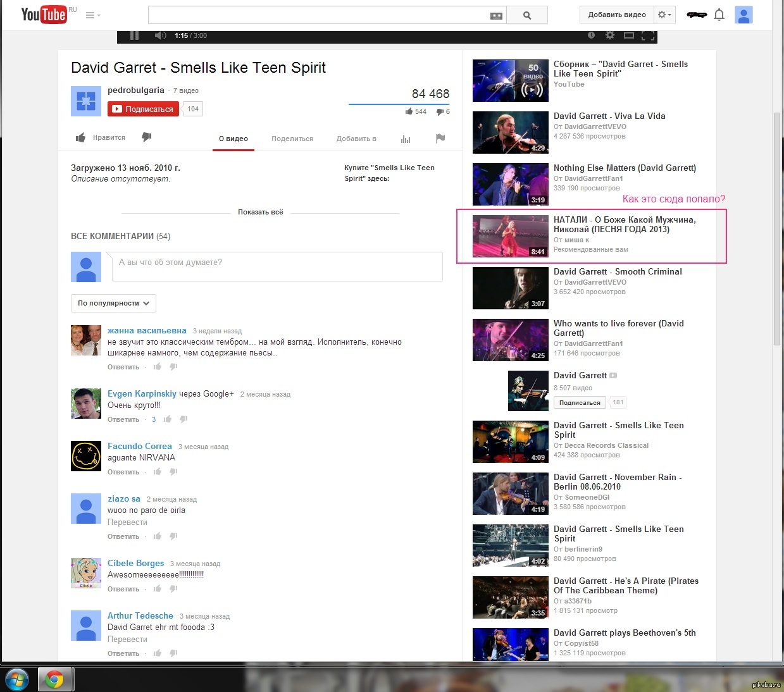This screenshot has height=692, width=784.
Task: Open the Добавить в tab
Action: point(356,139)
